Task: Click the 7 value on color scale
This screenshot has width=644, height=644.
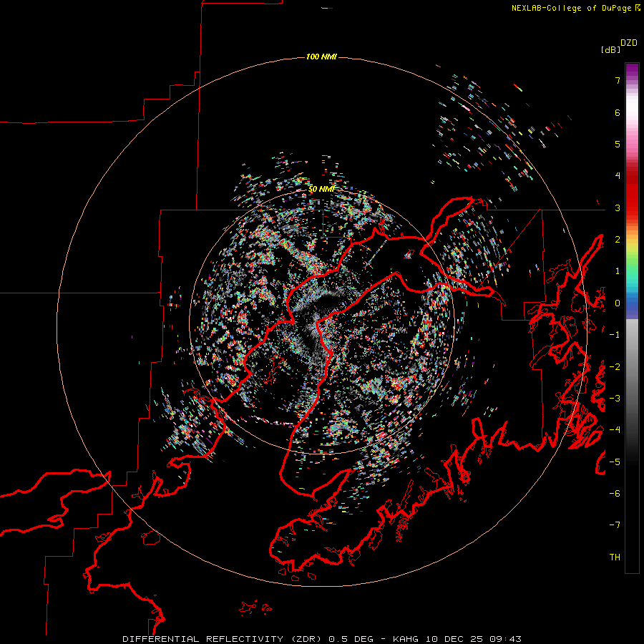Action: 618,80
